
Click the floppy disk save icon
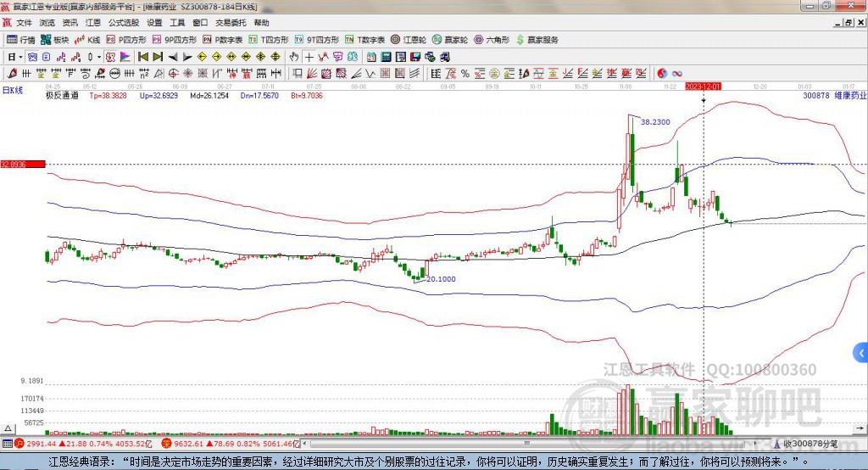pyautogui.click(x=415, y=57)
